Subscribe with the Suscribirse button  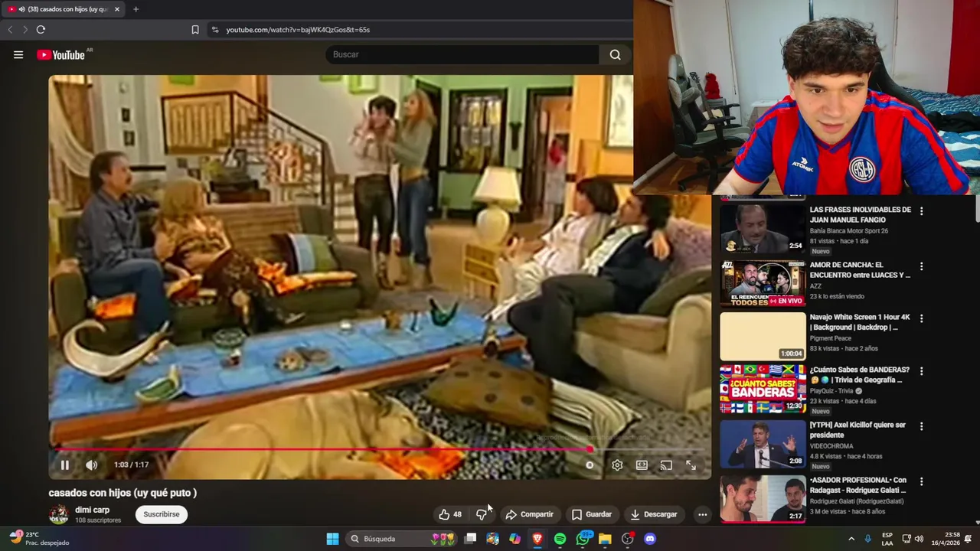click(162, 514)
